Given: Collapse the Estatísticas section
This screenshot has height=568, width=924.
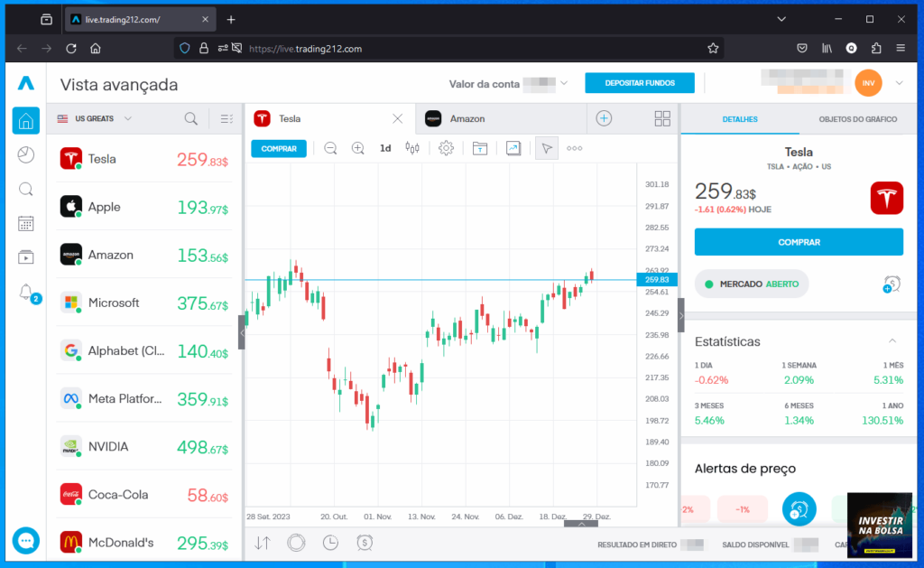Looking at the screenshot, I should pos(892,341).
